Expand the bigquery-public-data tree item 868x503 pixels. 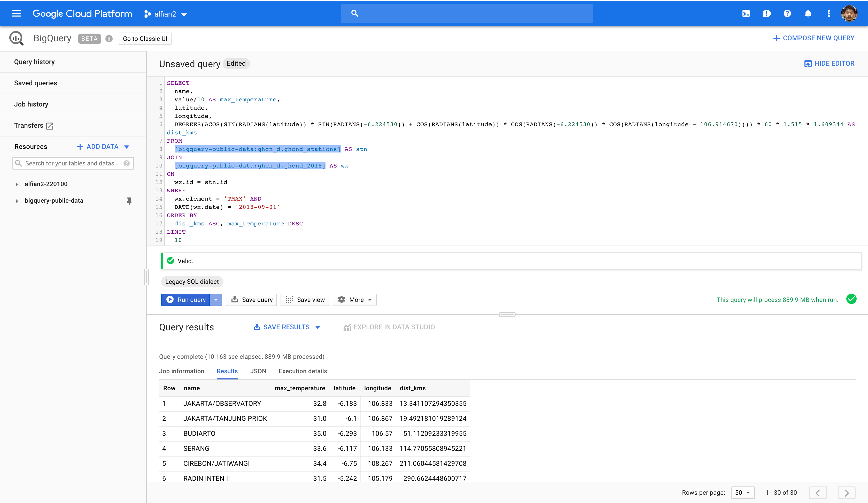click(17, 201)
